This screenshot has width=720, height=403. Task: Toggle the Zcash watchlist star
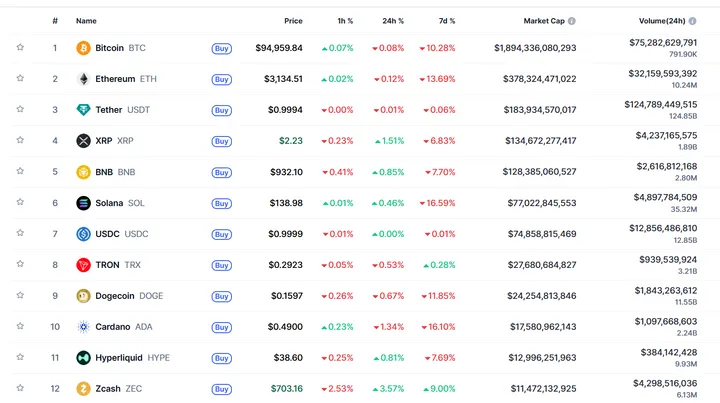19,389
